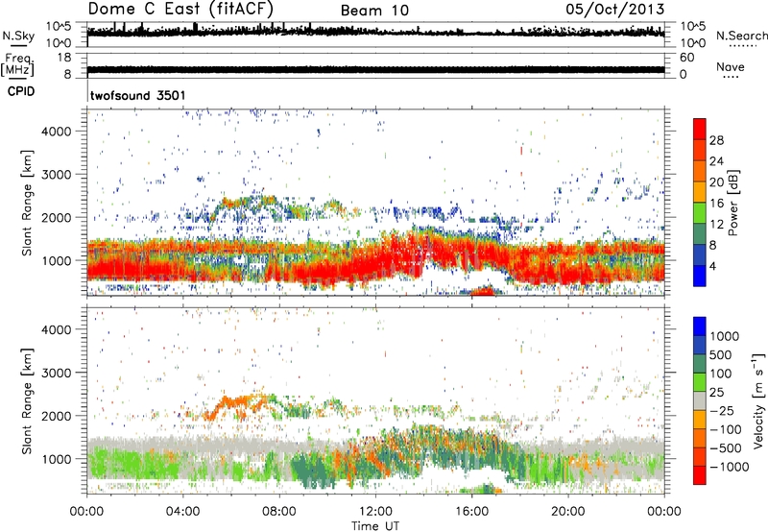768x532 pixels.
Task: Select the blue top segment of Velocity color bar
Action: (700, 326)
